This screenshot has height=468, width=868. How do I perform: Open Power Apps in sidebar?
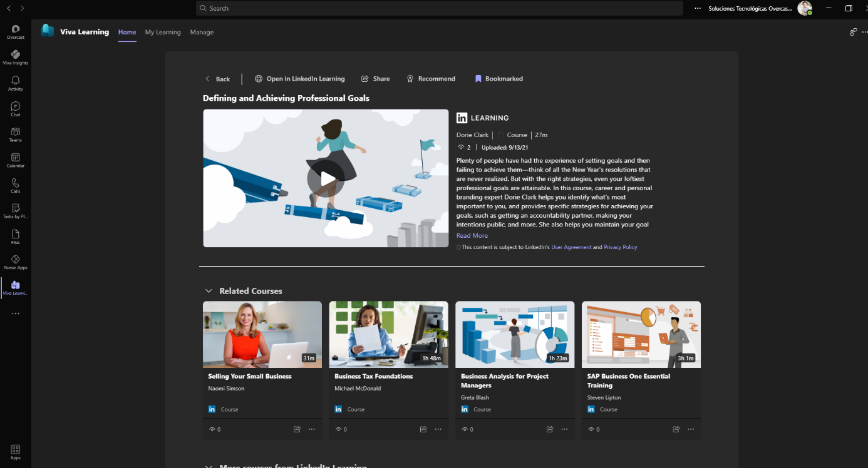pyautogui.click(x=16, y=262)
